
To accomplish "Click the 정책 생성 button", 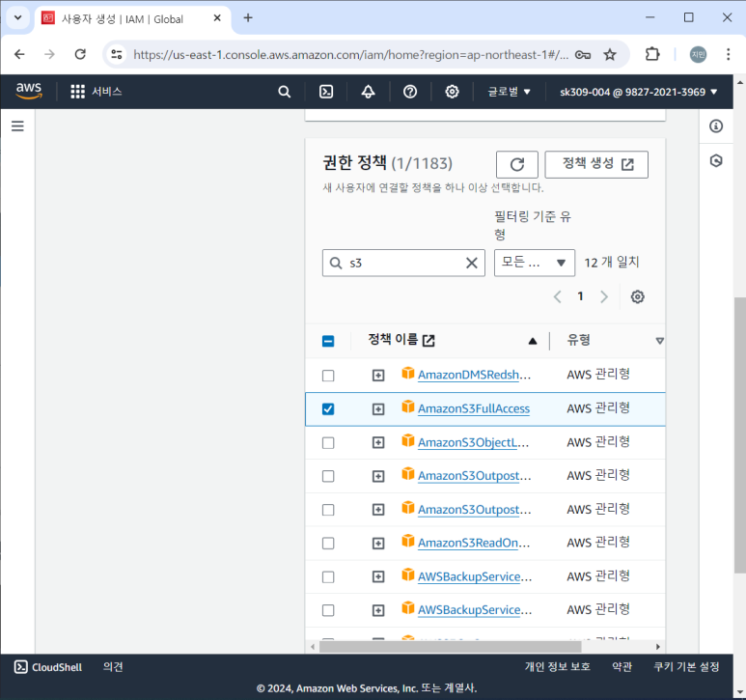I will (596, 165).
